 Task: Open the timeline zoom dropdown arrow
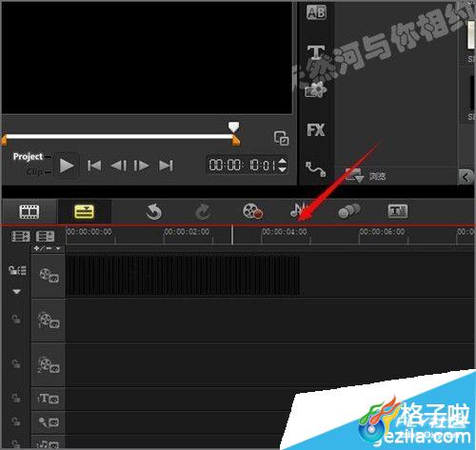point(58,248)
